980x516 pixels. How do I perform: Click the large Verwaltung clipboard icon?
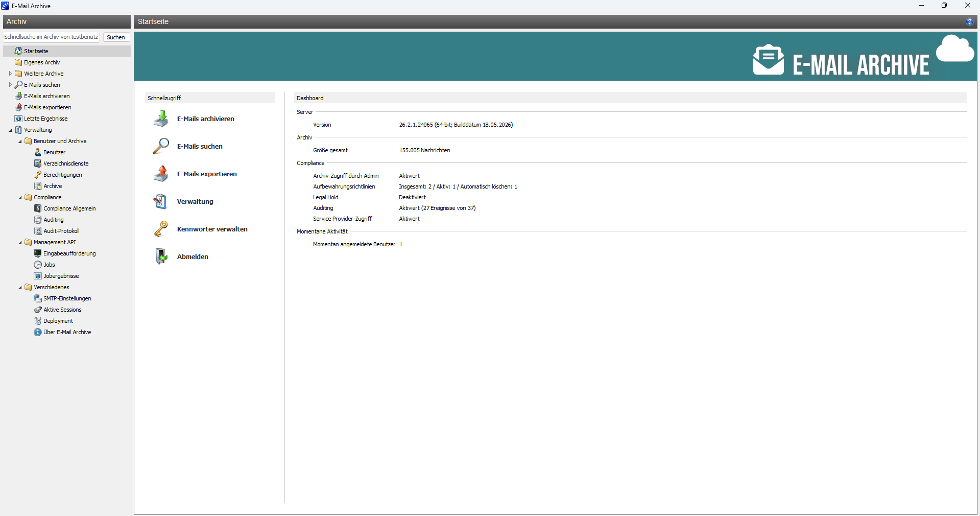point(161,202)
